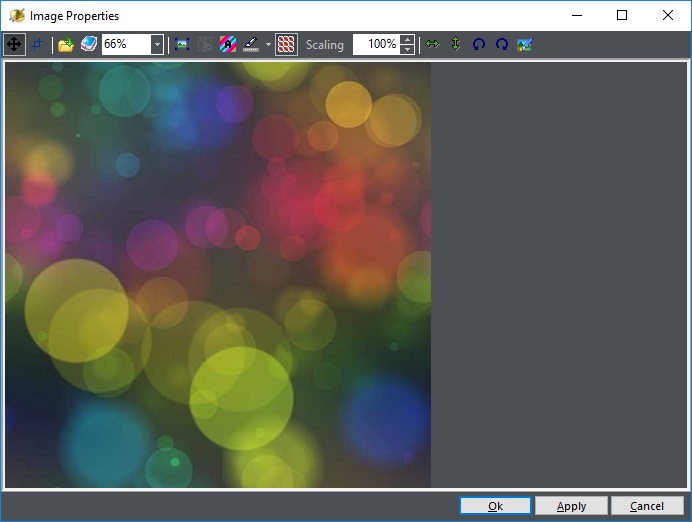692x522 pixels.
Task: Open image file with folder icon
Action: point(65,44)
